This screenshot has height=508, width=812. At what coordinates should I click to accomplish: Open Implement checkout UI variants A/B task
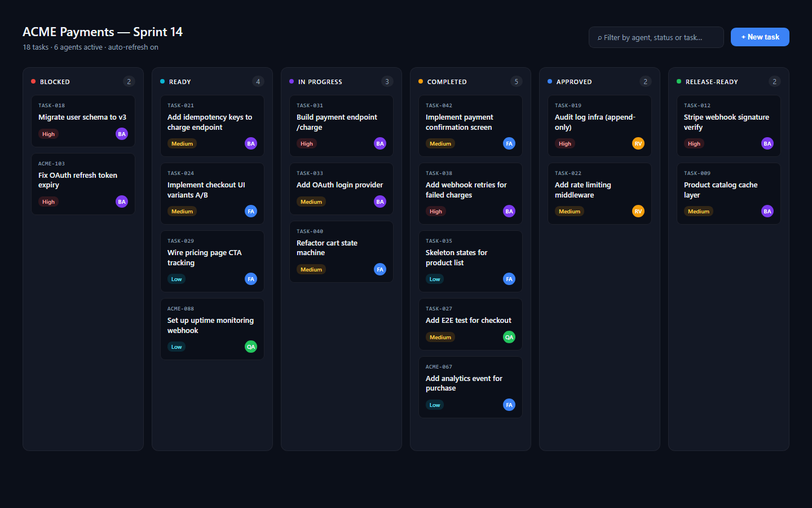[212, 194]
